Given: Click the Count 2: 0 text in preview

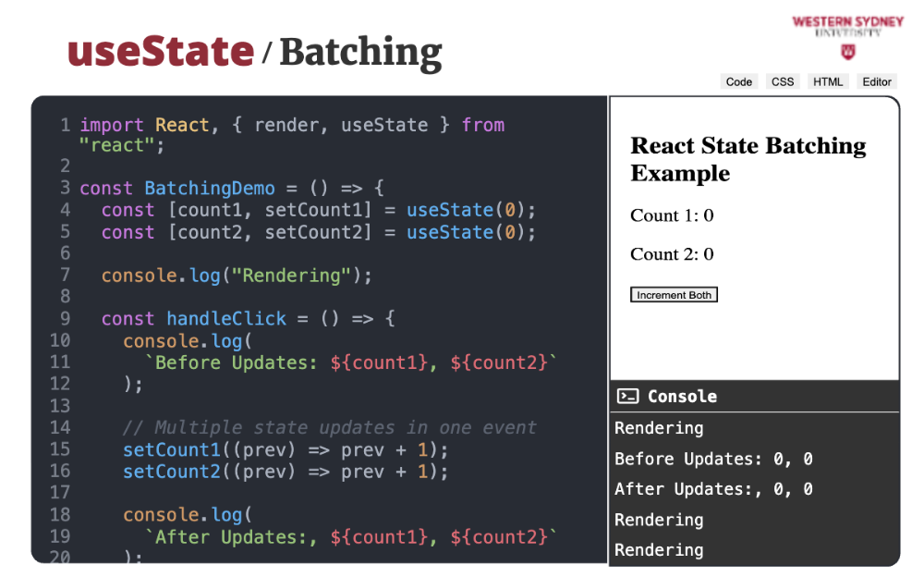Looking at the screenshot, I should pos(672,254).
